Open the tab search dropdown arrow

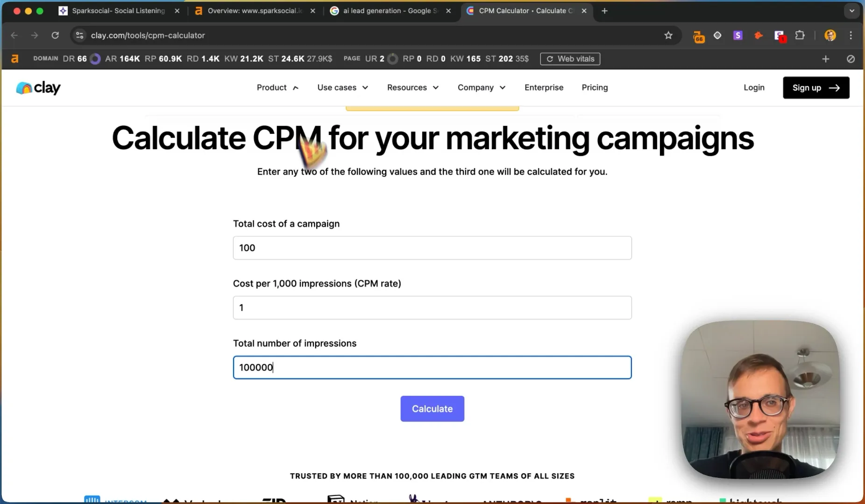tap(852, 11)
